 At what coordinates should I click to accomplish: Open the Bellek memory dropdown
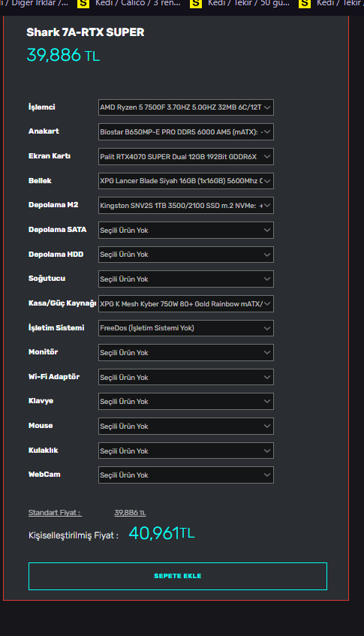click(185, 181)
